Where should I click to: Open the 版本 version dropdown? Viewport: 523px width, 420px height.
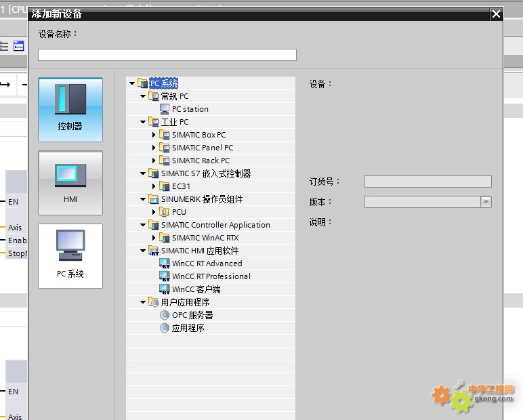[486, 202]
